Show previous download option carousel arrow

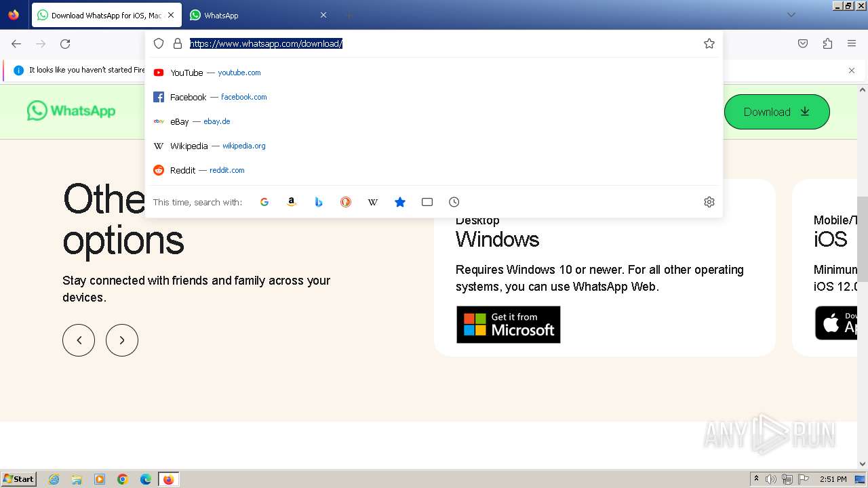79,340
